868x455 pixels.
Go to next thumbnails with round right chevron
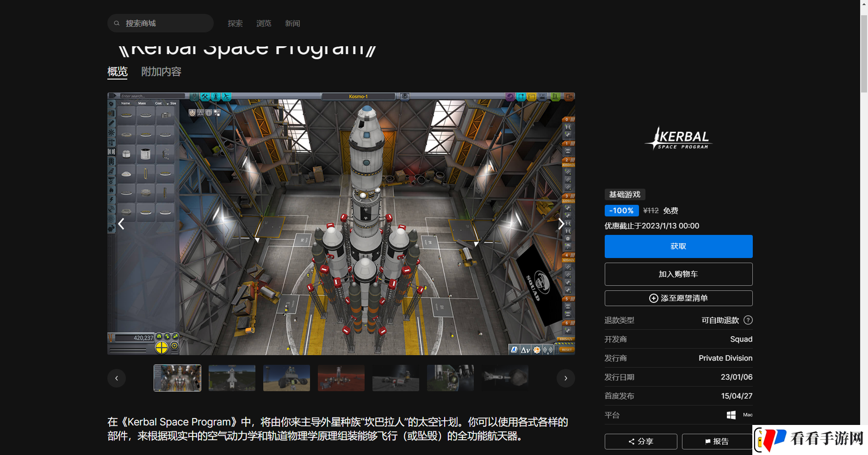tap(565, 378)
